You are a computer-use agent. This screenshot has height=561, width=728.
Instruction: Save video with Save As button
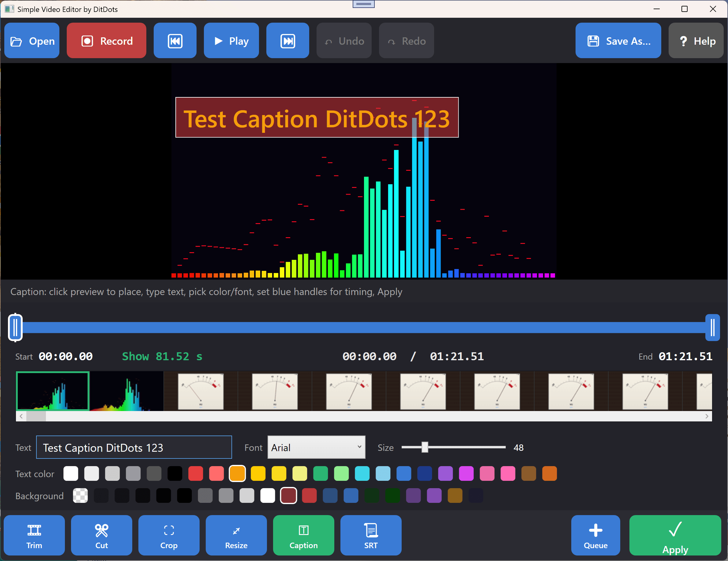click(x=618, y=41)
